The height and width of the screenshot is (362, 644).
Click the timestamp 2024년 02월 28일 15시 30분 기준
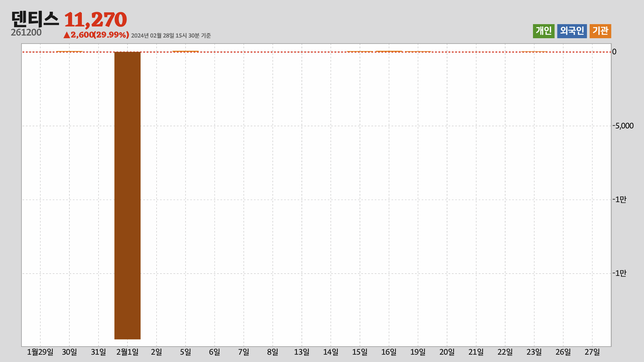(171, 36)
